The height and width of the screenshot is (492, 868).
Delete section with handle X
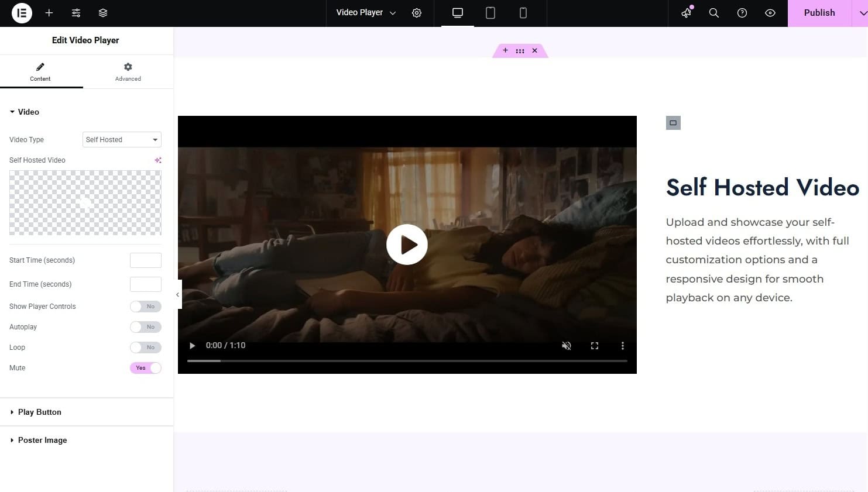pos(534,51)
